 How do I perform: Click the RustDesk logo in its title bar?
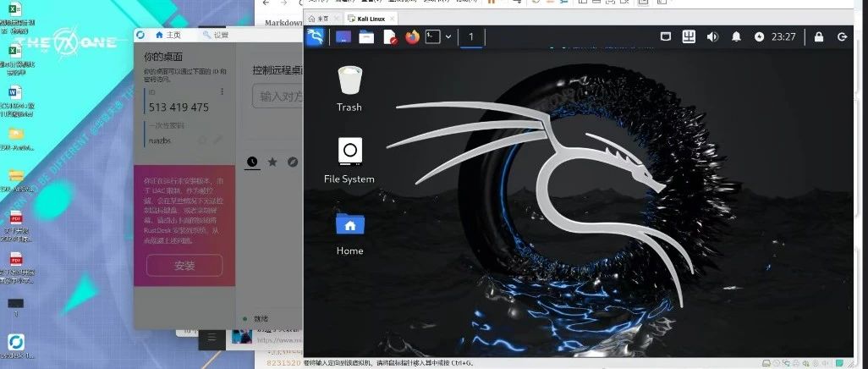click(x=140, y=35)
